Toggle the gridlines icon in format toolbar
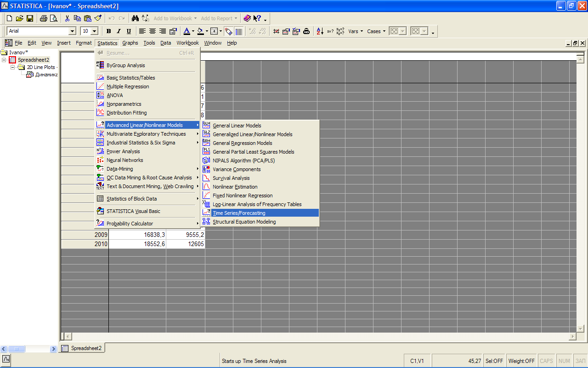This screenshot has height=368, width=588. (x=239, y=31)
